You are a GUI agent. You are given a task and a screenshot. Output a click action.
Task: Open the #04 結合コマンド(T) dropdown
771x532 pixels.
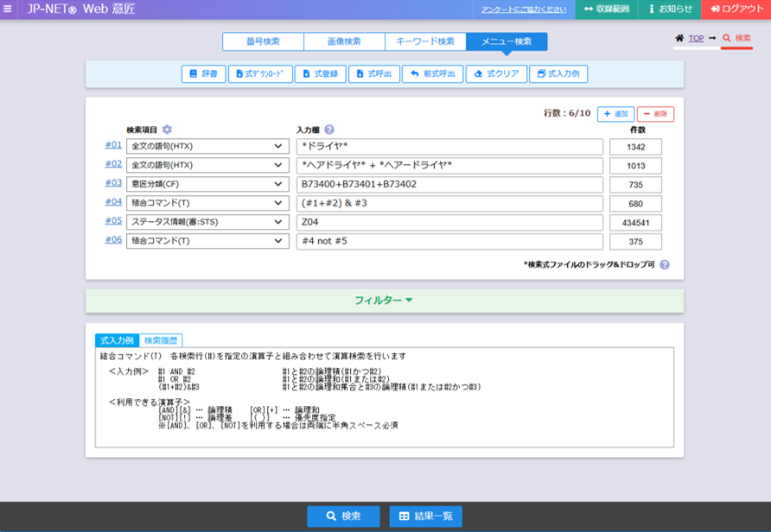tap(207, 203)
